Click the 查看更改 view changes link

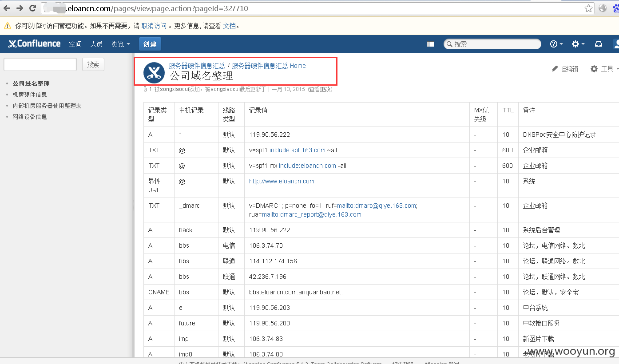pos(320,89)
